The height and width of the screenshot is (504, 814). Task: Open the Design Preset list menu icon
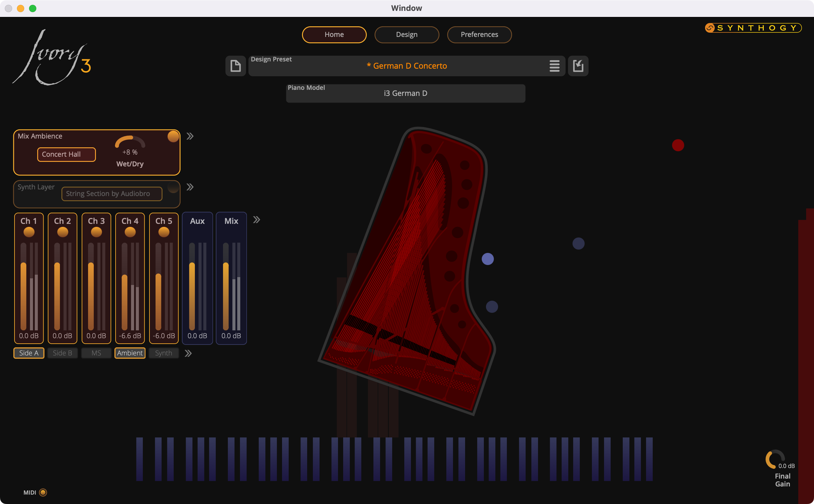tap(554, 66)
